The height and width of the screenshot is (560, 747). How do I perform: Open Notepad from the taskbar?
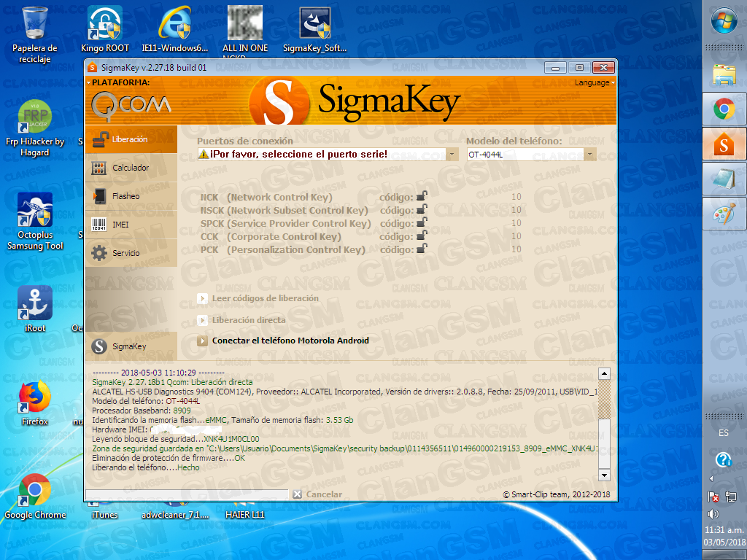point(724,179)
